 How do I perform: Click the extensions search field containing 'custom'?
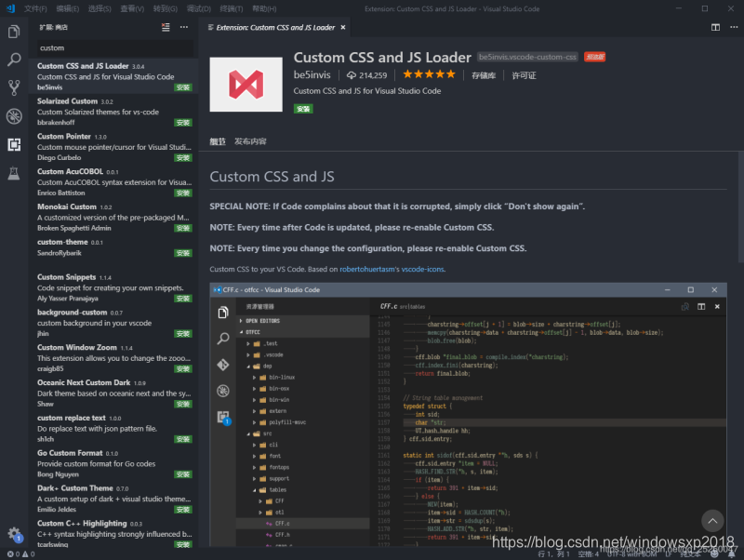click(x=114, y=48)
